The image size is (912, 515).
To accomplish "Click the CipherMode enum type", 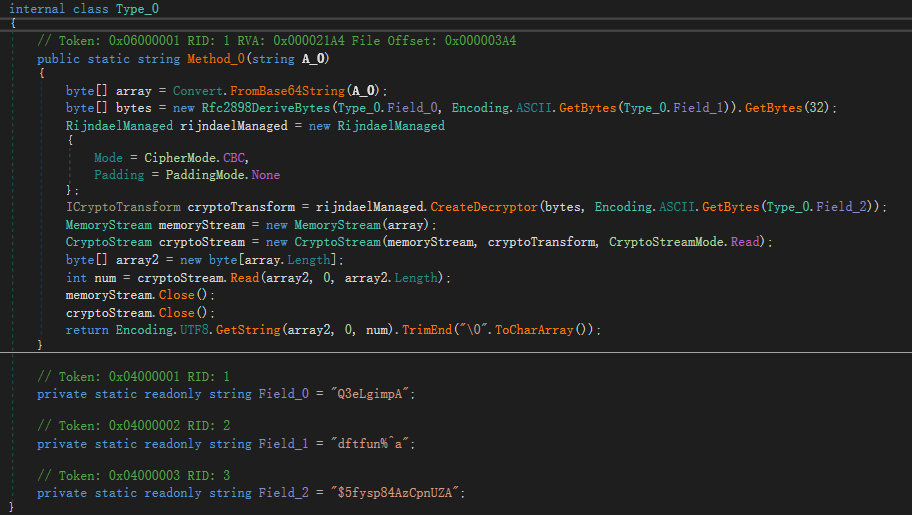I will tap(180, 158).
